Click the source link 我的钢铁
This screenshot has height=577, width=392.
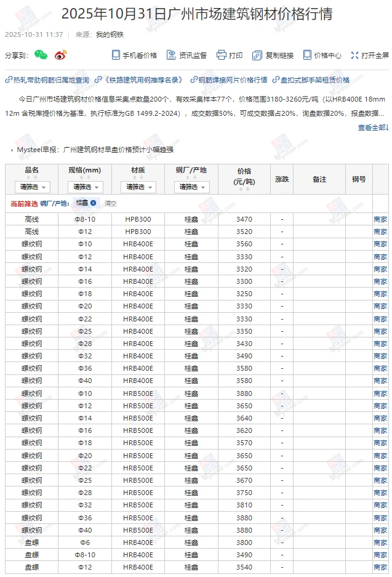point(110,34)
